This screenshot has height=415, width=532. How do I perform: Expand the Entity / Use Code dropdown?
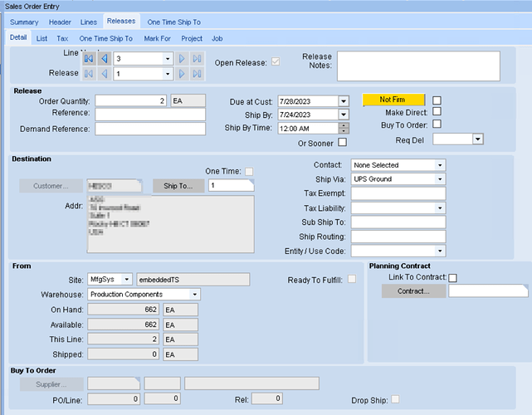(x=440, y=251)
